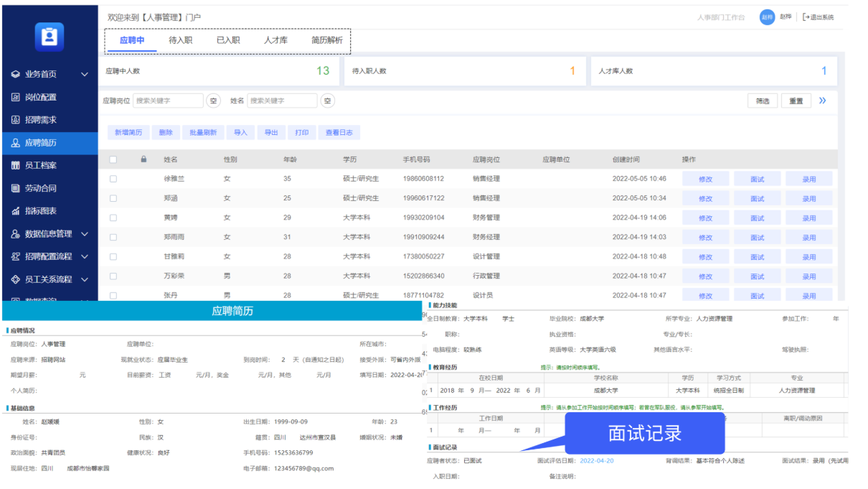Click 面试 for 郑涵

[758, 199]
